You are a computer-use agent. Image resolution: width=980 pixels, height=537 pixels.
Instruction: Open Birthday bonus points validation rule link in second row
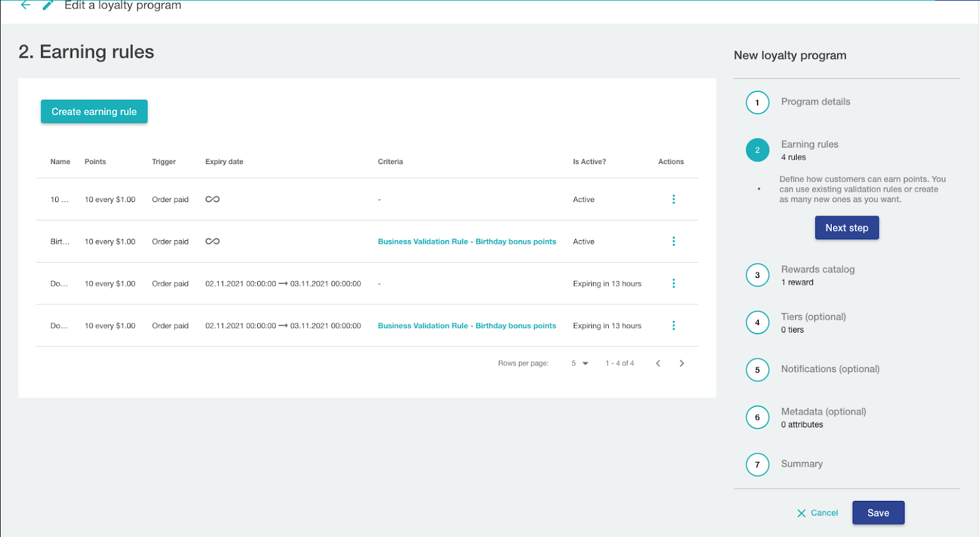pyautogui.click(x=467, y=242)
